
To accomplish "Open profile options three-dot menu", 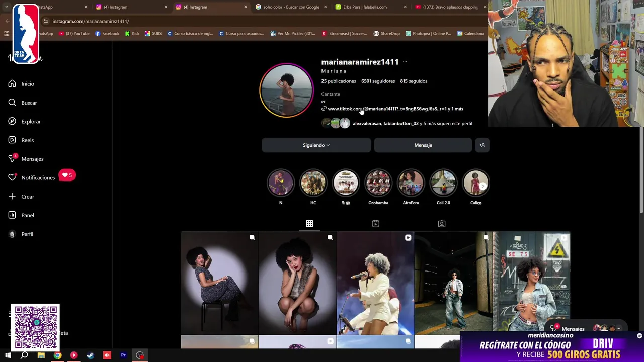I will pyautogui.click(x=405, y=62).
